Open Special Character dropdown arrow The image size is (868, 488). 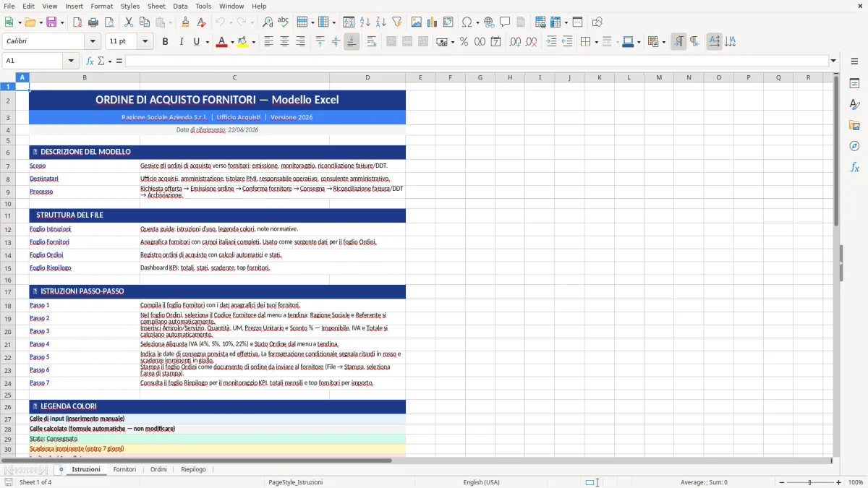477,22
